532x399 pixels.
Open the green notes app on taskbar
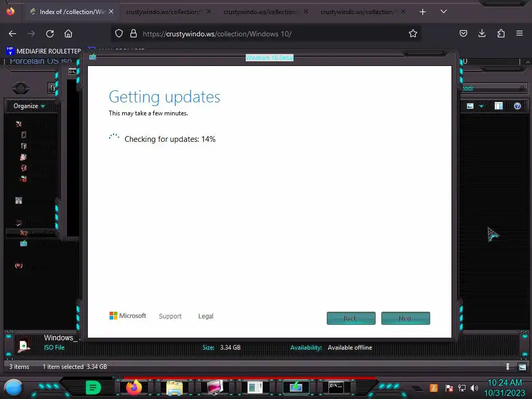click(93, 388)
